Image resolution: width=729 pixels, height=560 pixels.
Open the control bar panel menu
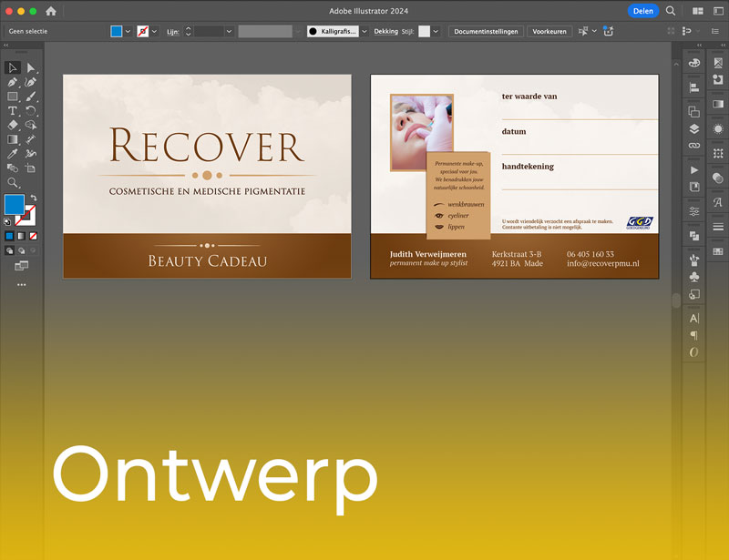(x=715, y=31)
